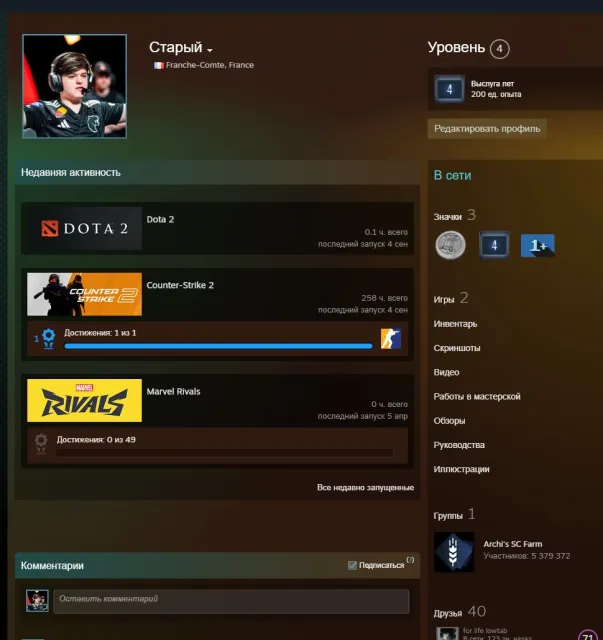
Task: Click Archi's SC Farm group avatar
Action: [x=454, y=552]
